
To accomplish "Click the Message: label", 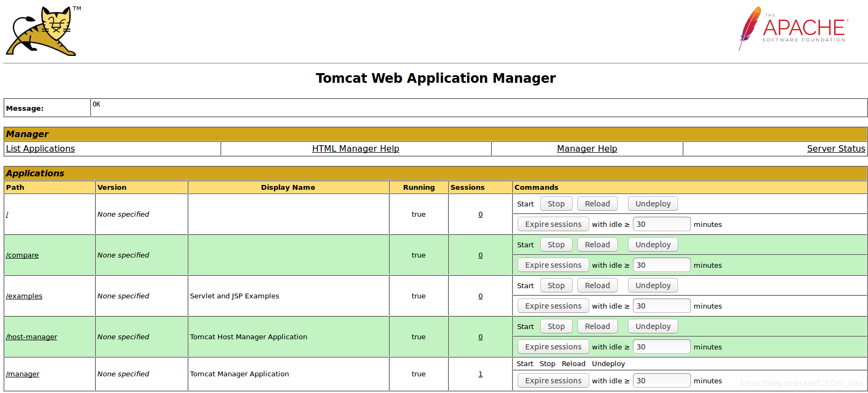I will click(x=25, y=109).
